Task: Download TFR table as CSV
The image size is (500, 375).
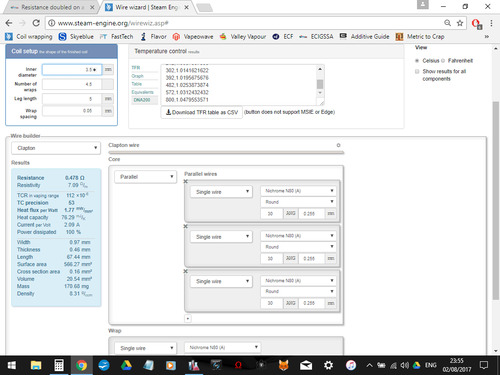Action: [x=202, y=112]
